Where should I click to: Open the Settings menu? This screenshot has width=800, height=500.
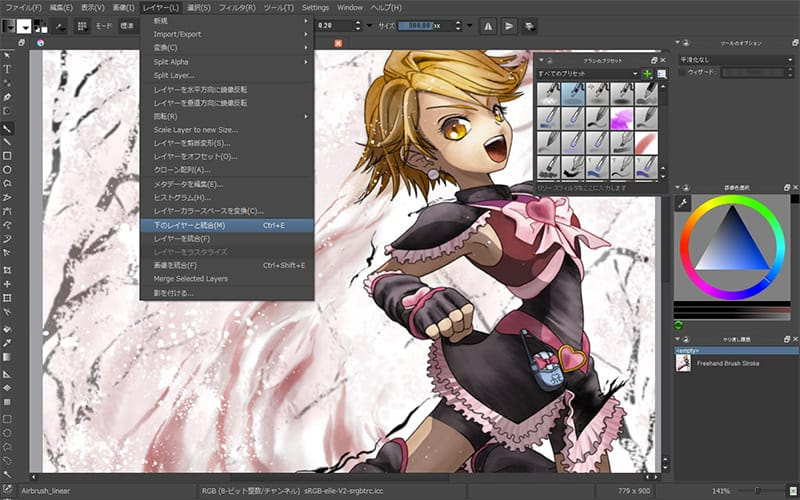(315, 8)
